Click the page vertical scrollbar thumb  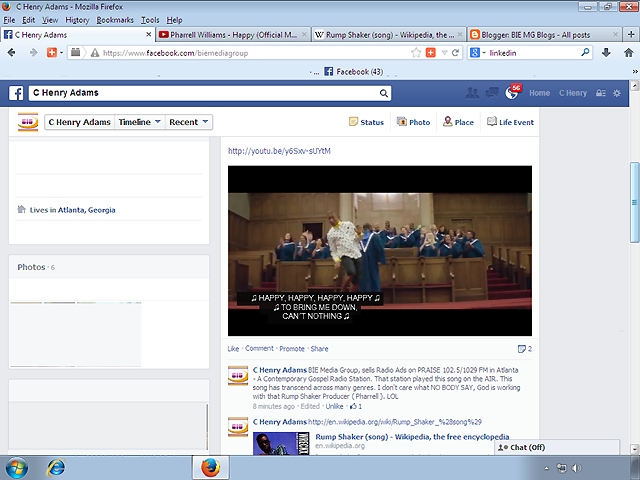tap(634, 202)
